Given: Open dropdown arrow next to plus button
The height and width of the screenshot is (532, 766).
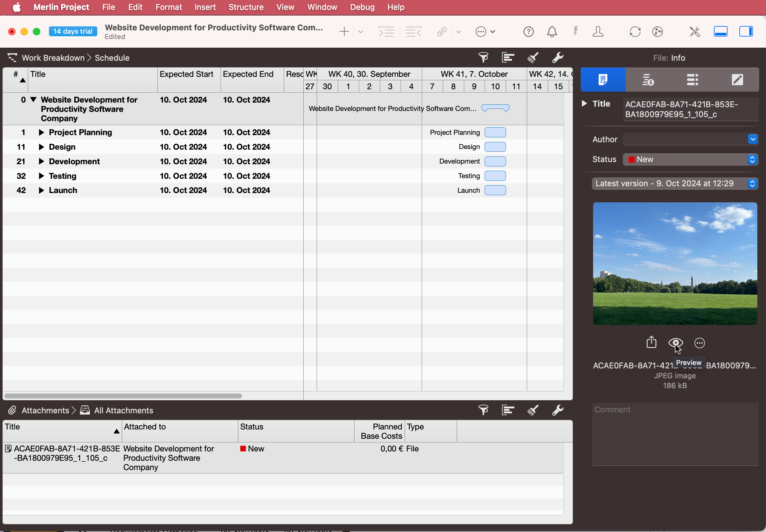Looking at the screenshot, I should [360, 32].
